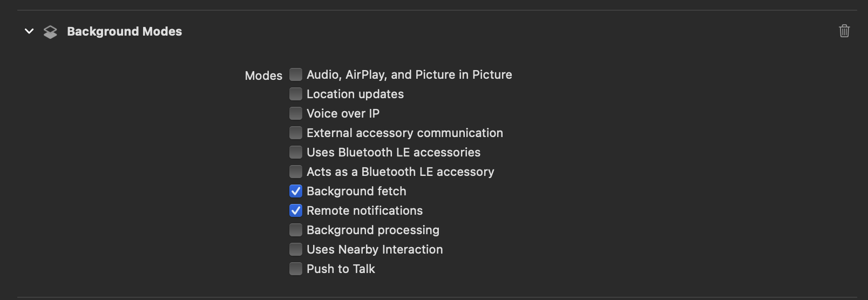Tick Uses Bluetooth LE accessories
The height and width of the screenshot is (300, 868).
coord(296,152)
